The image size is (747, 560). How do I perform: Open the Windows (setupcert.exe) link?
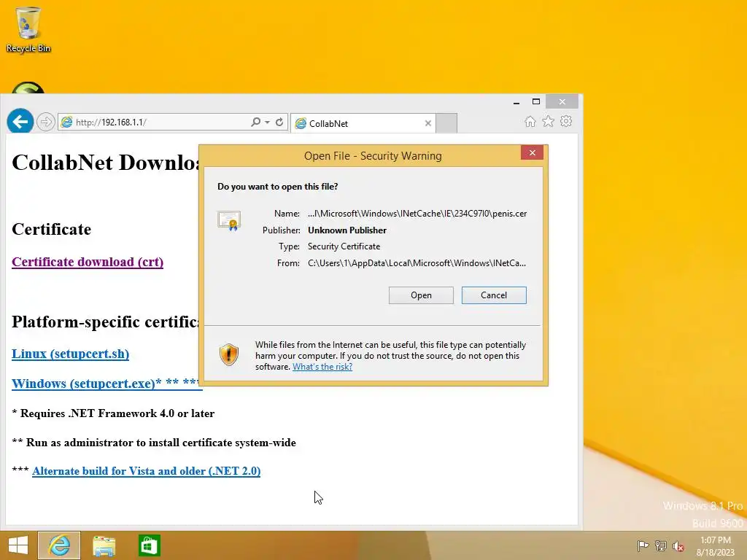coord(107,384)
